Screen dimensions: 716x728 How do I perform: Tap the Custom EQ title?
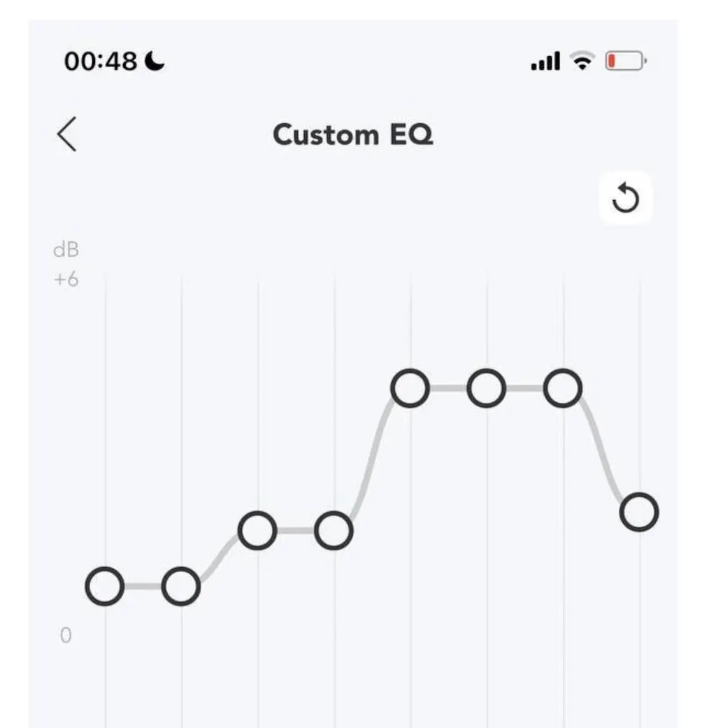(x=352, y=134)
